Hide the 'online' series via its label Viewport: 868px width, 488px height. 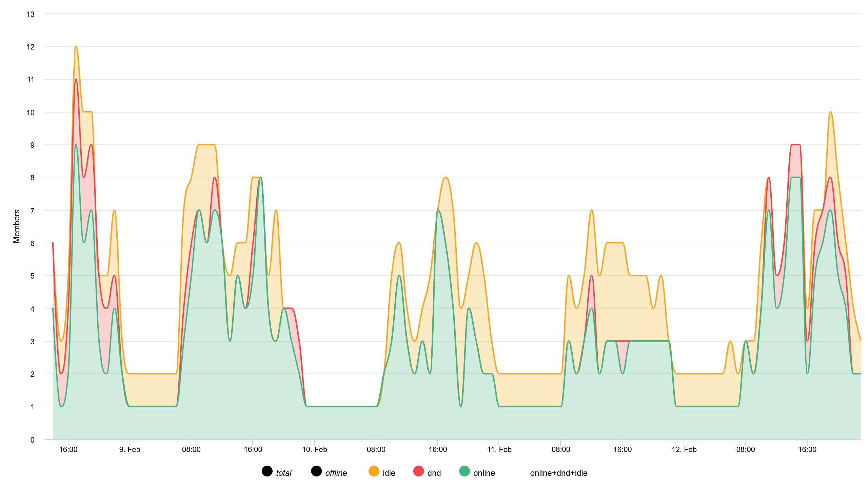pos(484,473)
